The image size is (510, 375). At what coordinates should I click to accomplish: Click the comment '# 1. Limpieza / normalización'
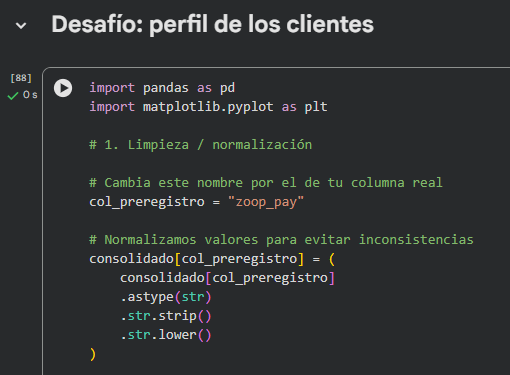click(x=201, y=145)
